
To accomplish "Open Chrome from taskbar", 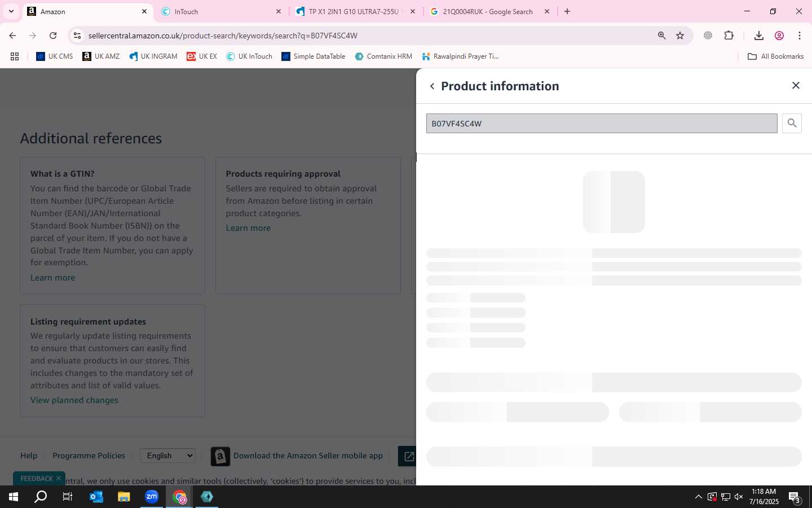I will click(179, 497).
